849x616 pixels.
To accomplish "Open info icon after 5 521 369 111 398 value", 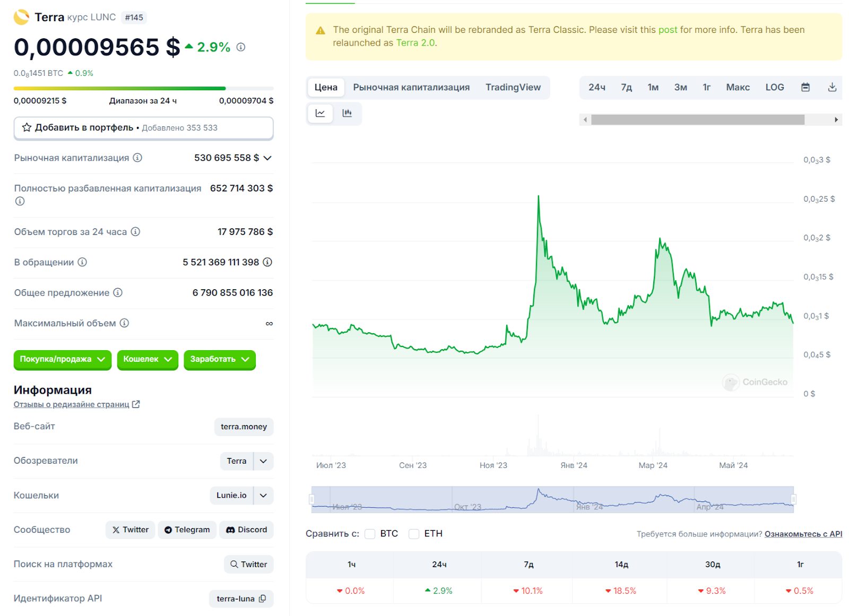I will (267, 262).
